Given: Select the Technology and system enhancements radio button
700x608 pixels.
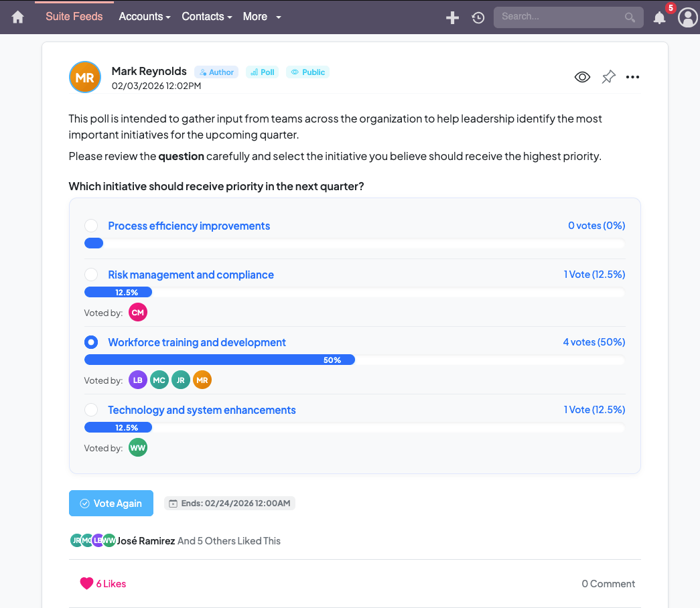Looking at the screenshot, I should pos(90,410).
